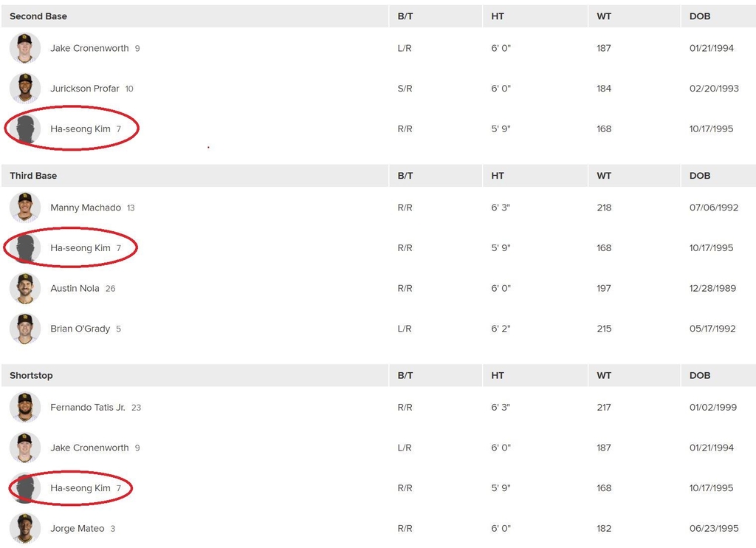Open Brian O'Grady's player name link
756x548 pixels.
pos(80,329)
